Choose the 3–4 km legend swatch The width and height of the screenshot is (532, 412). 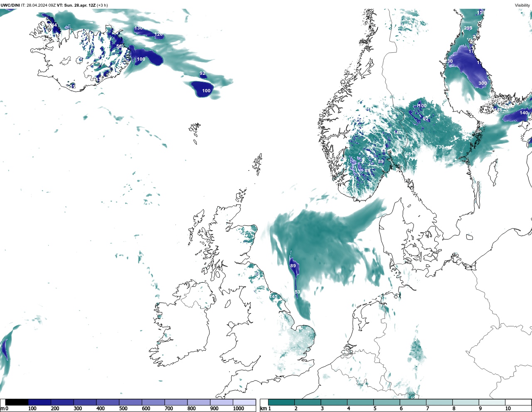(x=334, y=402)
